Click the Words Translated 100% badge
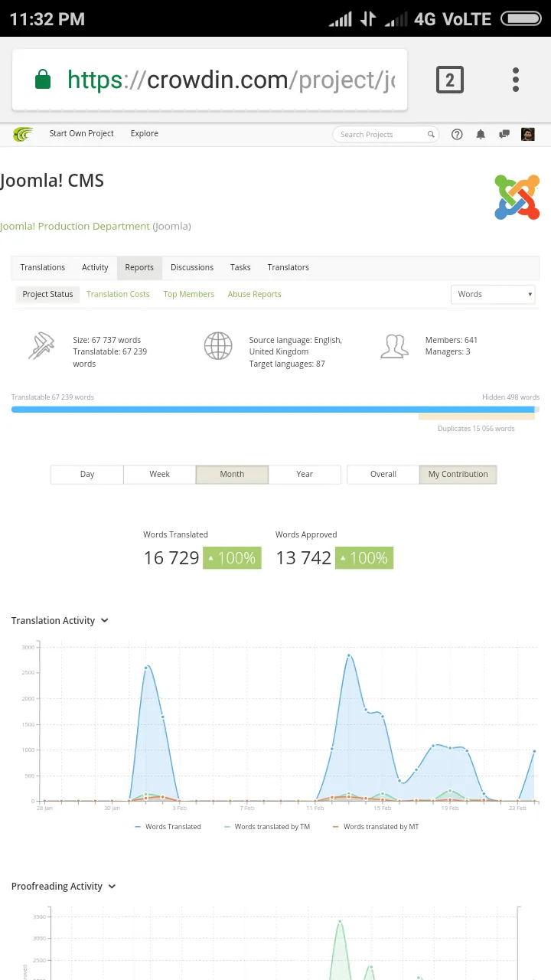 [x=232, y=558]
